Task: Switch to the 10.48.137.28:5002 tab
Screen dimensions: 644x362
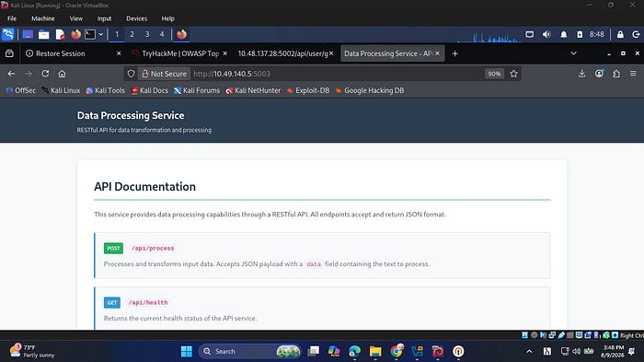Action: pyautogui.click(x=283, y=53)
